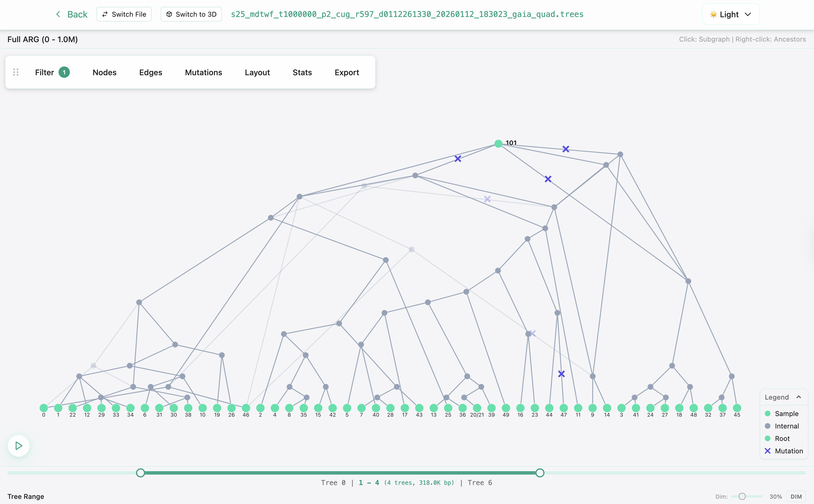The width and height of the screenshot is (814, 504).
Task: Click the Tree Range label
Action: pyautogui.click(x=26, y=496)
